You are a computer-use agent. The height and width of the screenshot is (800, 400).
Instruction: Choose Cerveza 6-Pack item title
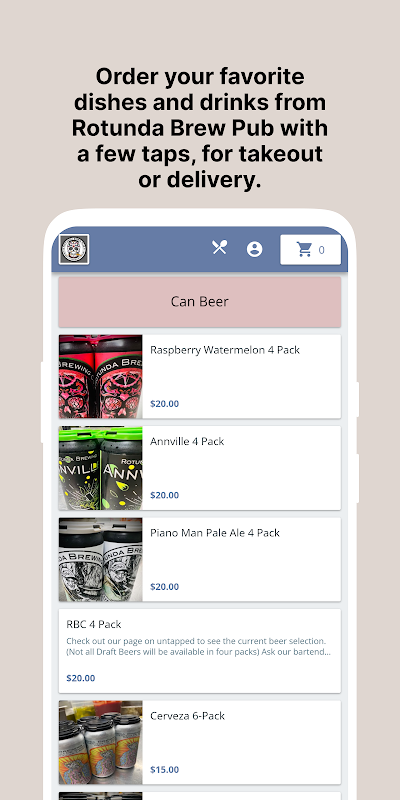point(186,716)
